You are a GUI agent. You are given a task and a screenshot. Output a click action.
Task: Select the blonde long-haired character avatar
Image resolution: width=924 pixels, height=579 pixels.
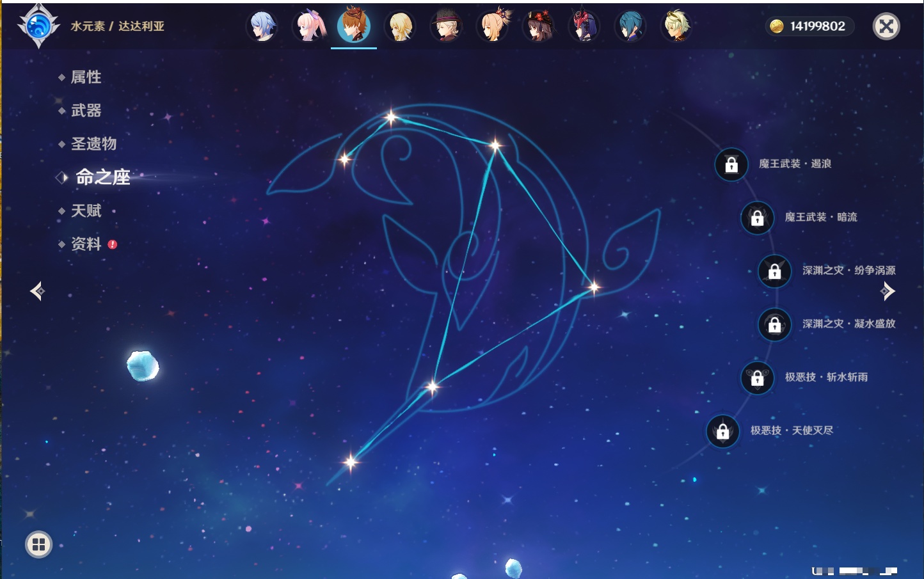click(x=400, y=26)
